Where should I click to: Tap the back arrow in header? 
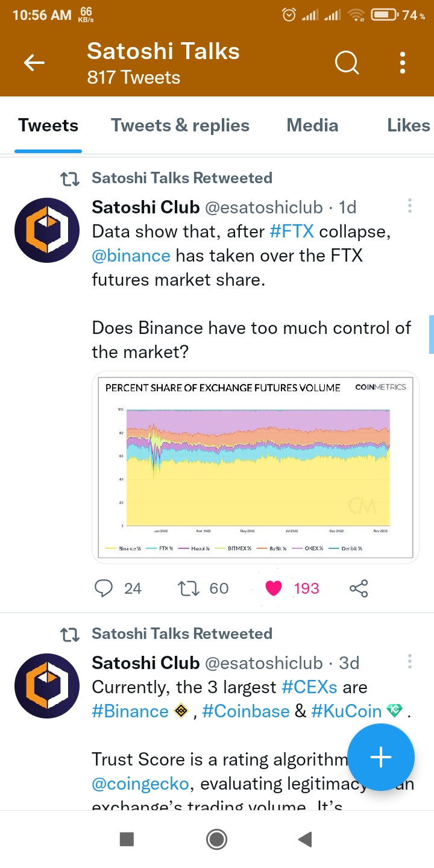pyautogui.click(x=34, y=62)
